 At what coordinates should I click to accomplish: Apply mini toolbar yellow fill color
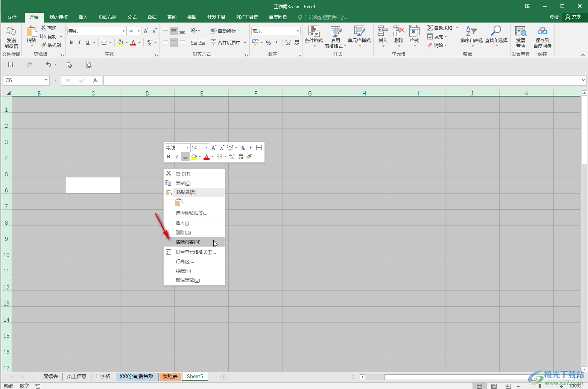point(194,157)
